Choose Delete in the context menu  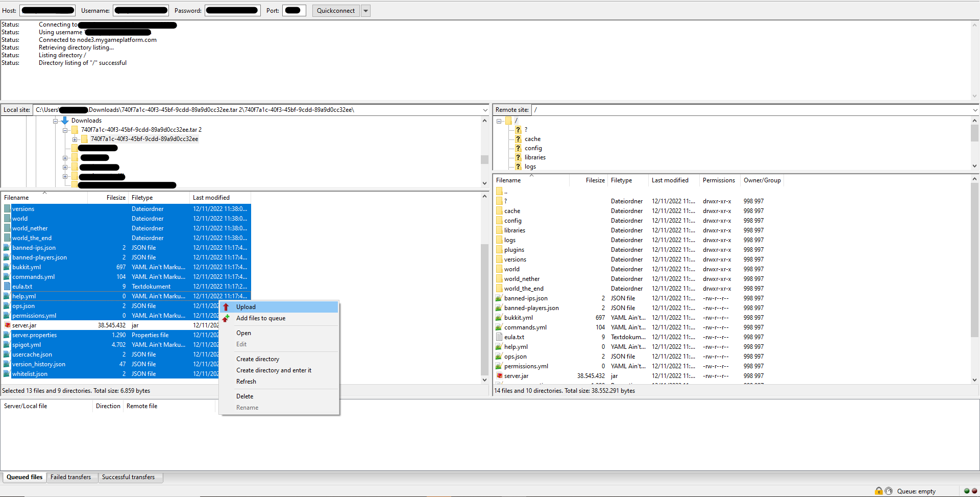pyautogui.click(x=279, y=396)
